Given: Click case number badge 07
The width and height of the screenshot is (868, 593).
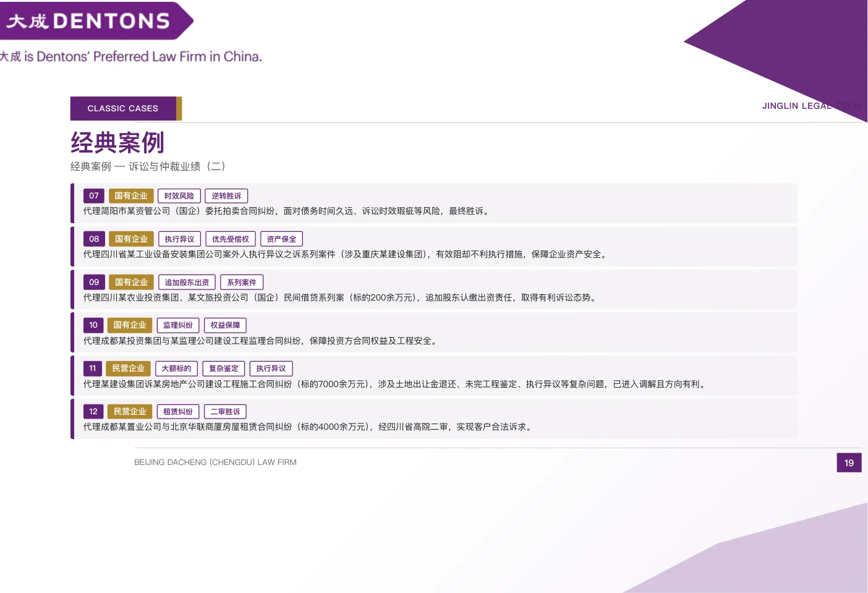Looking at the screenshot, I should (x=94, y=196).
